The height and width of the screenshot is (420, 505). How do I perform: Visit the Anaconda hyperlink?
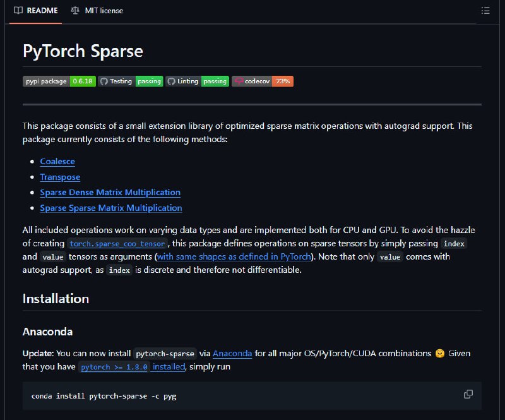(x=232, y=353)
